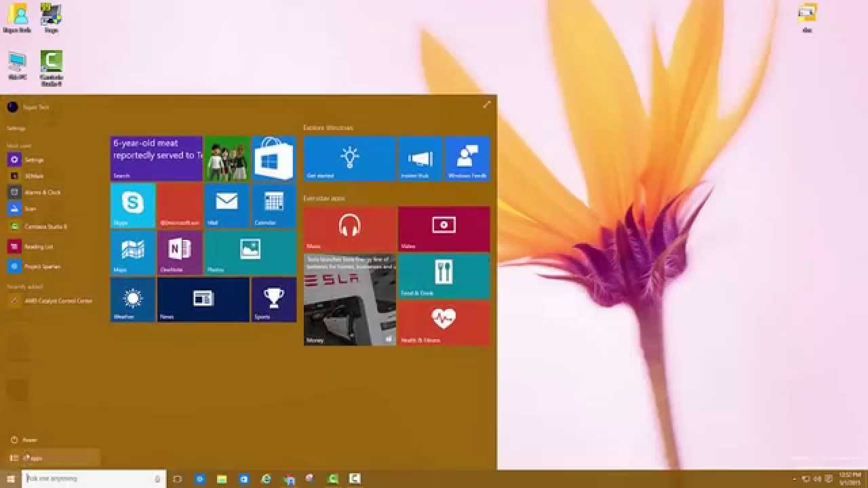Screen dimensions: 868x488
Task: Open the Weather tile
Action: pos(133,300)
